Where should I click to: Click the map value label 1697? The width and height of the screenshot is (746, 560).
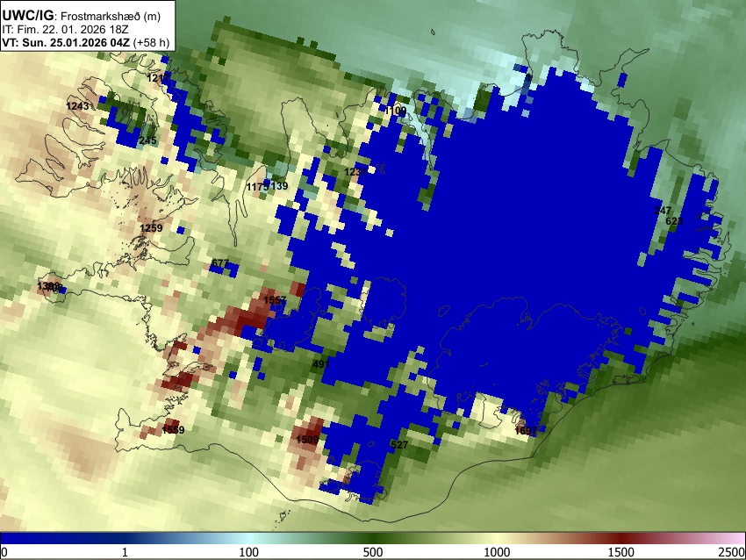coord(526,431)
